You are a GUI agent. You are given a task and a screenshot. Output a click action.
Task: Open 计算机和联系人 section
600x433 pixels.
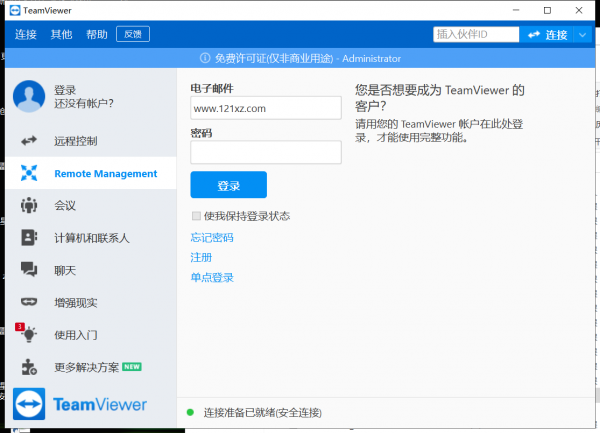91,238
